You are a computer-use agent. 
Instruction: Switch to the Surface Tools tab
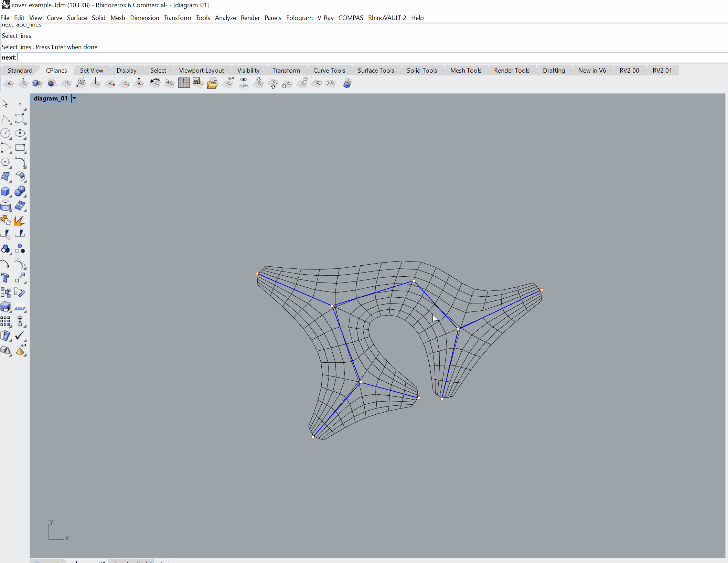pyautogui.click(x=376, y=71)
